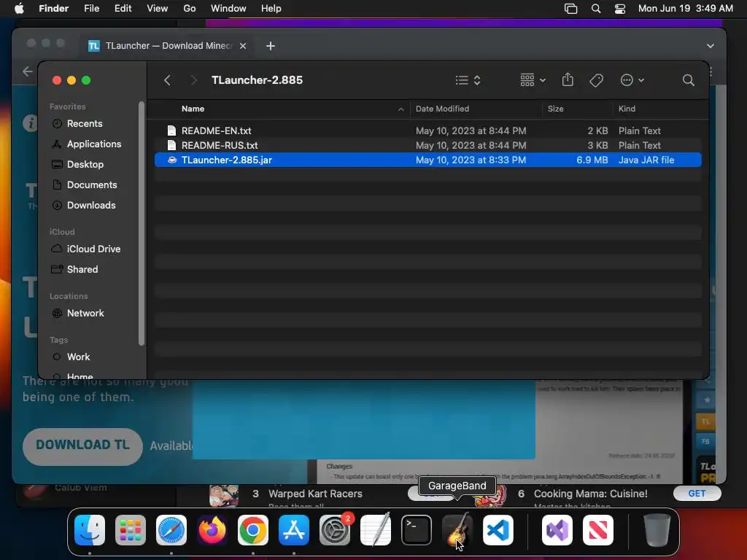Open the File menu
Image resolution: width=747 pixels, height=560 pixels.
(x=91, y=9)
